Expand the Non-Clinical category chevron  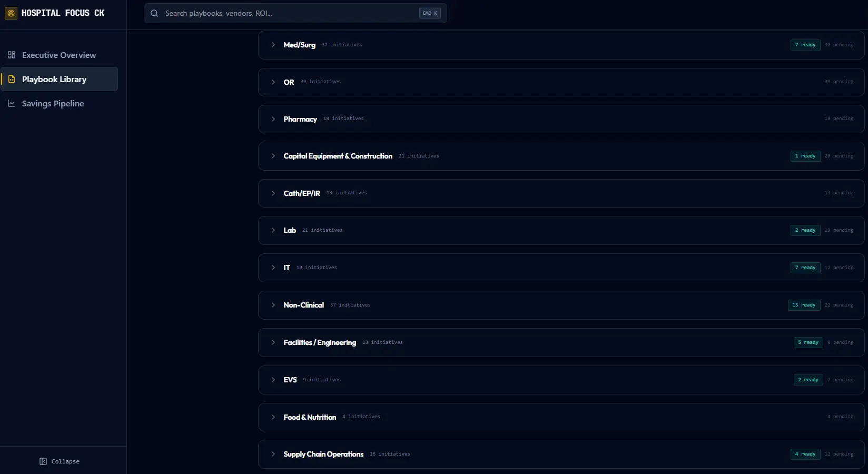pos(273,305)
